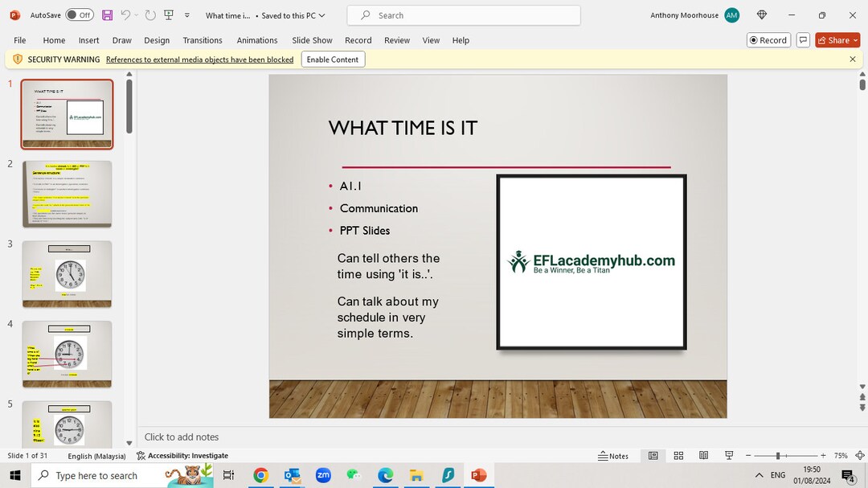Fit slide to current window

859,455
